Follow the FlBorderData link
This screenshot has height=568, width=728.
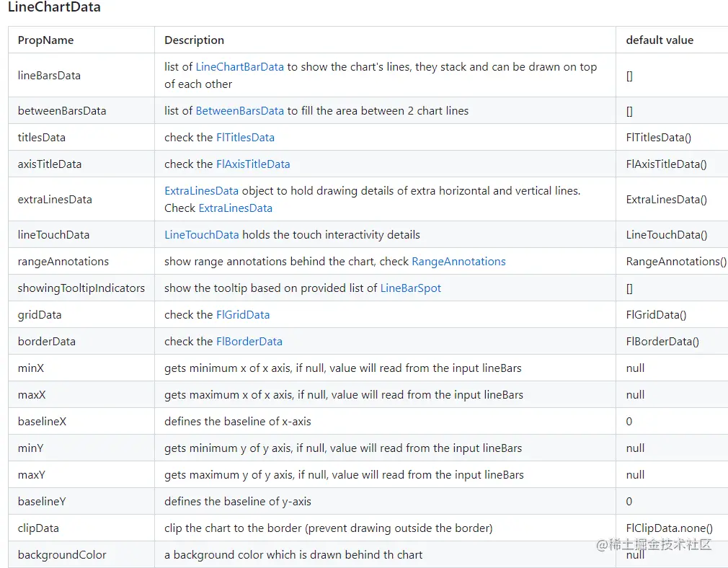(249, 342)
